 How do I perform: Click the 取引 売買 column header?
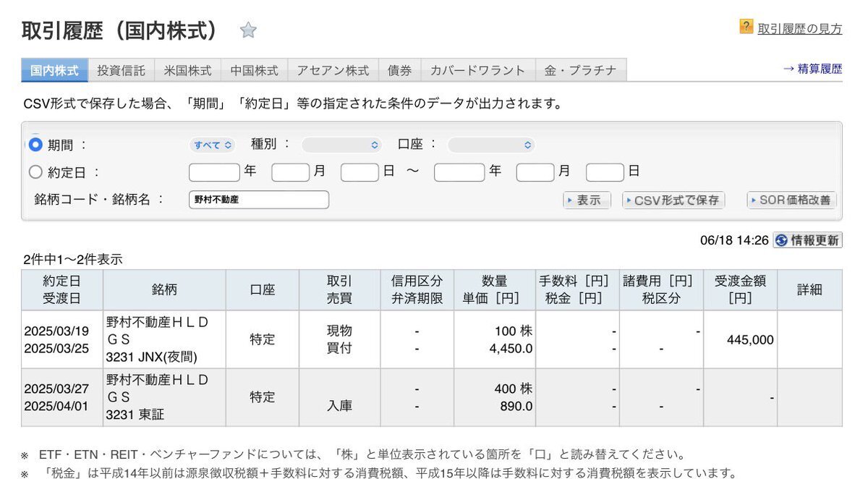339,290
